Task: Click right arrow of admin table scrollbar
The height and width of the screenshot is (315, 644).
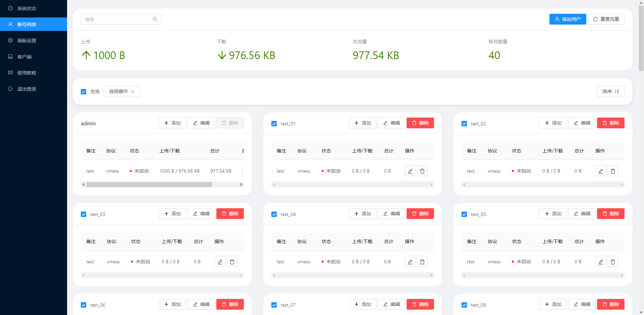Action: tap(241, 184)
